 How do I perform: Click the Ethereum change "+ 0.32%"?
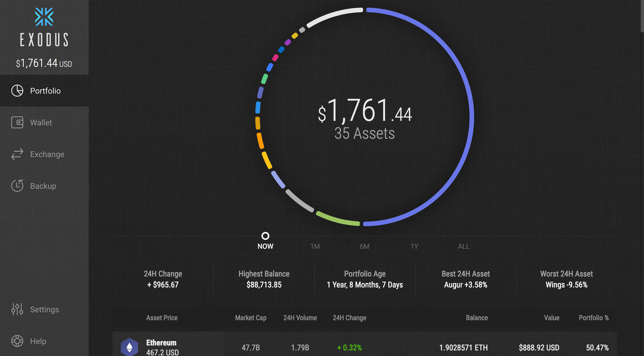pos(349,348)
